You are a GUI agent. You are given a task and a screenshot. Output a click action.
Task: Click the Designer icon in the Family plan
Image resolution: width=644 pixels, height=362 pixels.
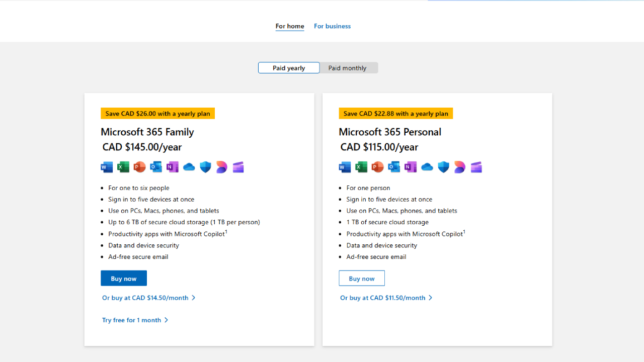click(x=222, y=167)
